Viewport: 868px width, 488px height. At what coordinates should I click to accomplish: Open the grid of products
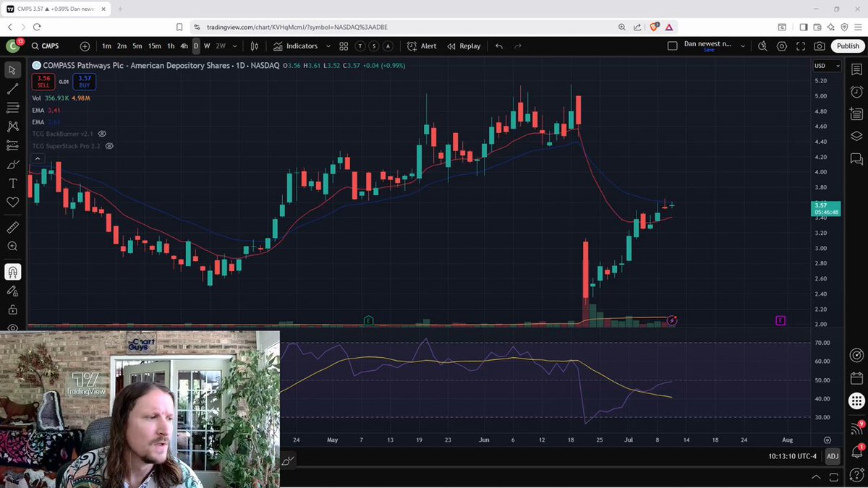(856, 401)
